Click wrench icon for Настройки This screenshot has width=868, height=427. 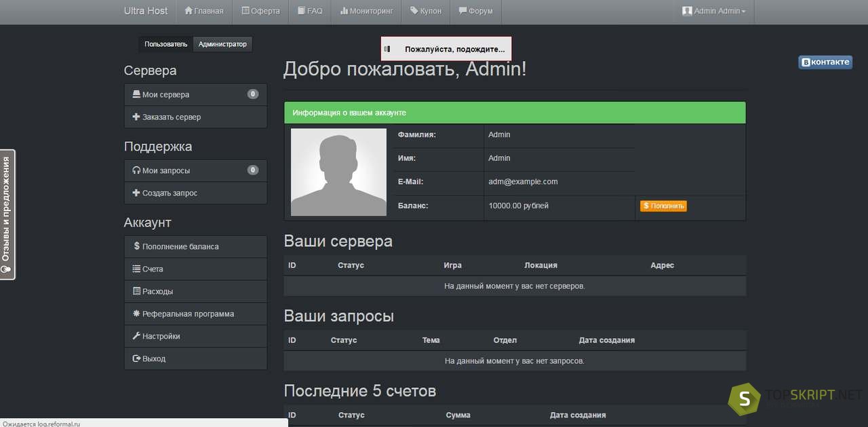(136, 336)
